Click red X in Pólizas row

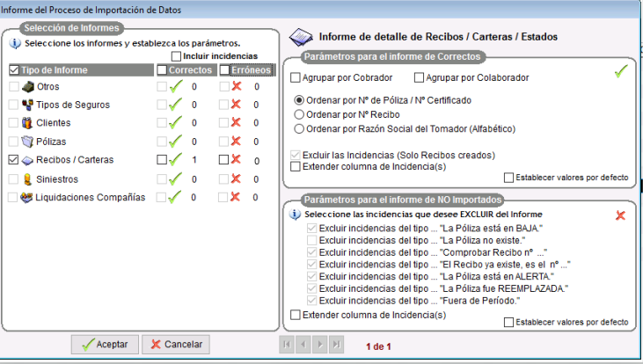pos(236,141)
